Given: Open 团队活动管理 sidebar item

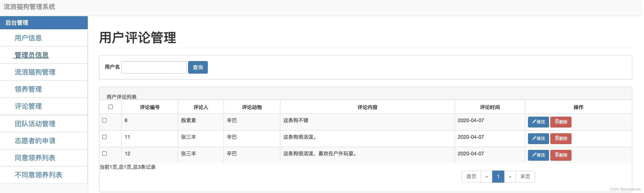Looking at the screenshot, I should [x=35, y=124].
